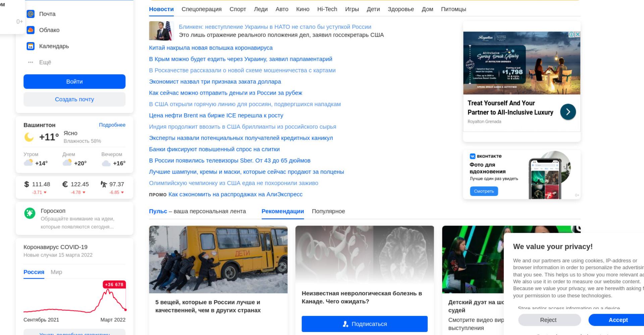Click the euro rate icon

click(65, 184)
